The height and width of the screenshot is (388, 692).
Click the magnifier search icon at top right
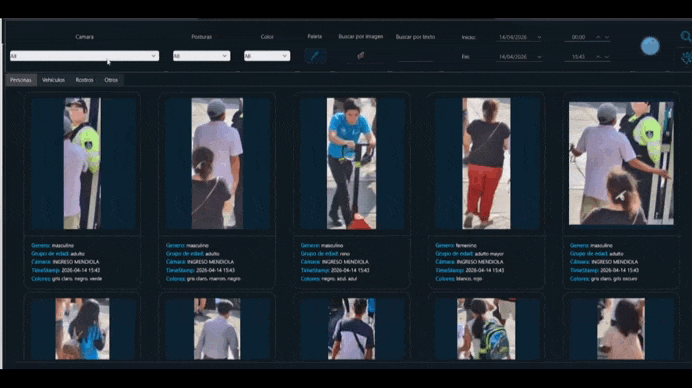point(685,37)
